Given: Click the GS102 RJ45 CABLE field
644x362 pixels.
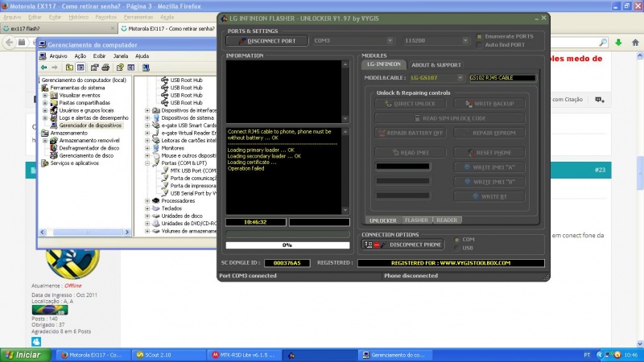Looking at the screenshot, I should (x=502, y=77).
